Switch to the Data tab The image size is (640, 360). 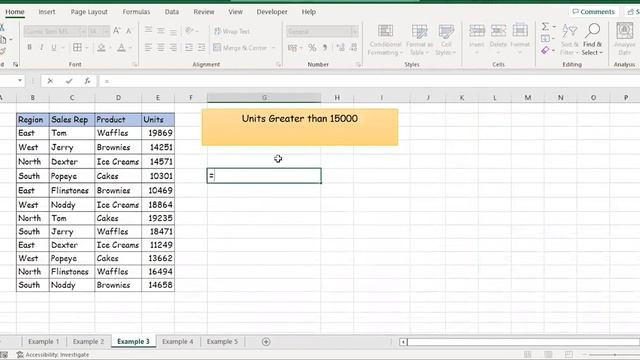click(x=171, y=12)
